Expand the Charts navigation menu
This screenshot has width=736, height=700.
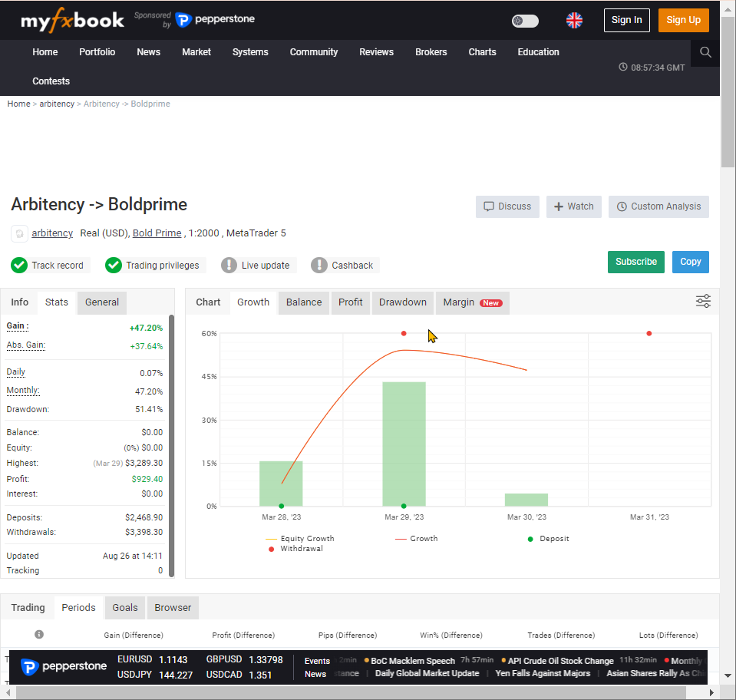coord(482,52)
